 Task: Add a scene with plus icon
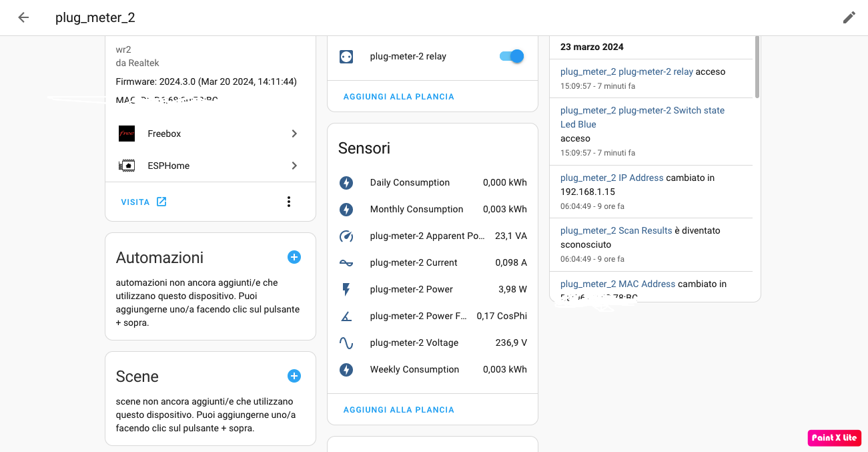tap(294, 376)
